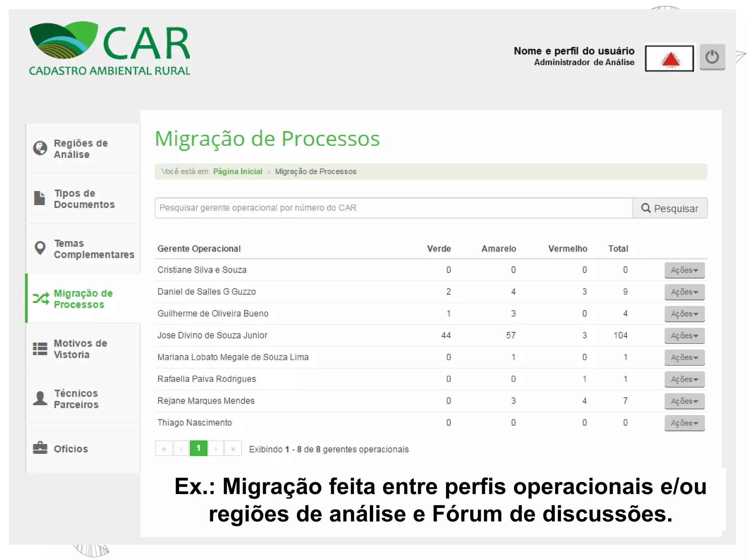Click the magnifying glass search icon

tap(646, 208)
